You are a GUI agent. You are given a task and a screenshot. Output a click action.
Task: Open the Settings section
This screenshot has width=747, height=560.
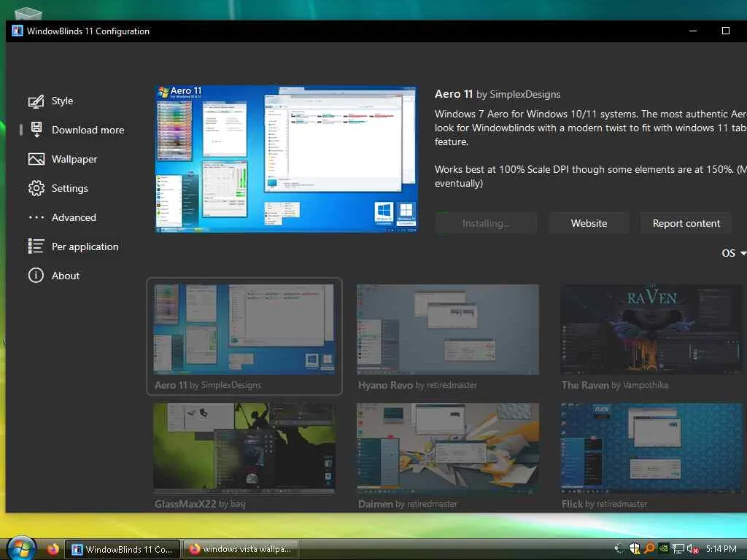pyautogui.click(x=69, y=188)
